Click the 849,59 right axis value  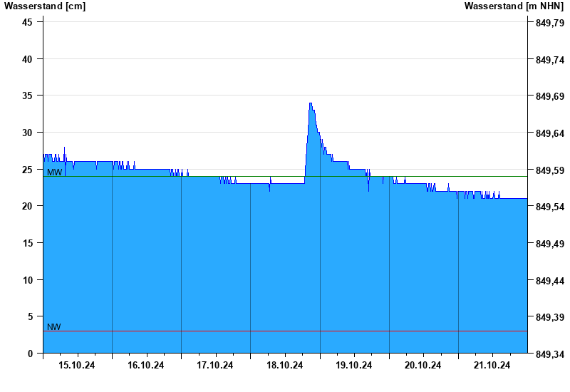point(550,170)
